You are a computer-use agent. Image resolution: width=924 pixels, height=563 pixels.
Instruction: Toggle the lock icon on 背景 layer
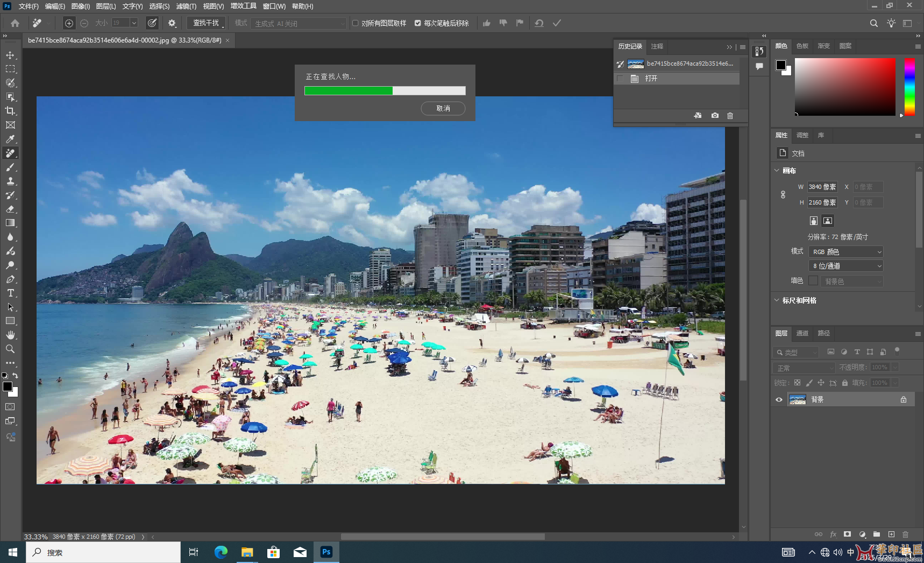tap(904, 399)
